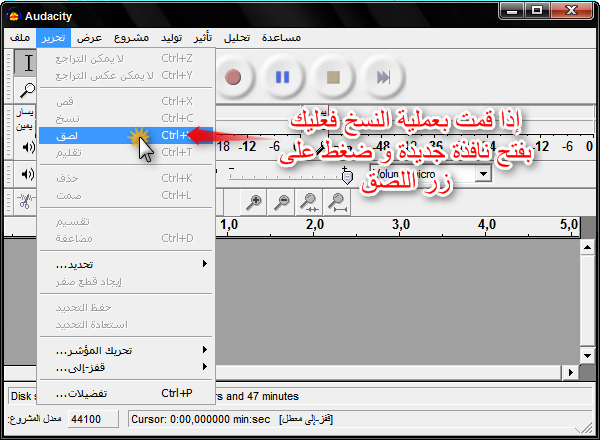Viewport: 600px width, 440px height.
Task: Close the open تحرير (Edit) menu
Action: [54, 37]
